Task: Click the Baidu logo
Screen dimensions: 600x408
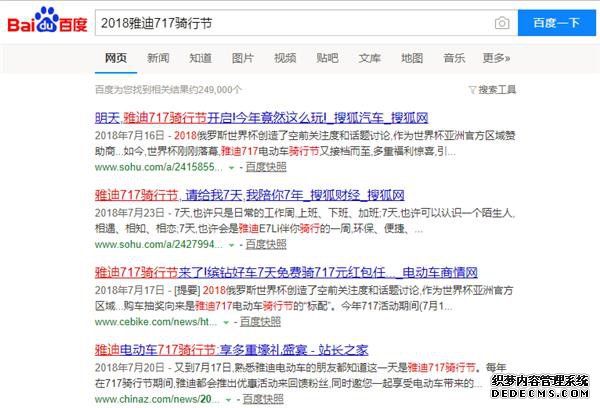Action: (x=47, y=21)
